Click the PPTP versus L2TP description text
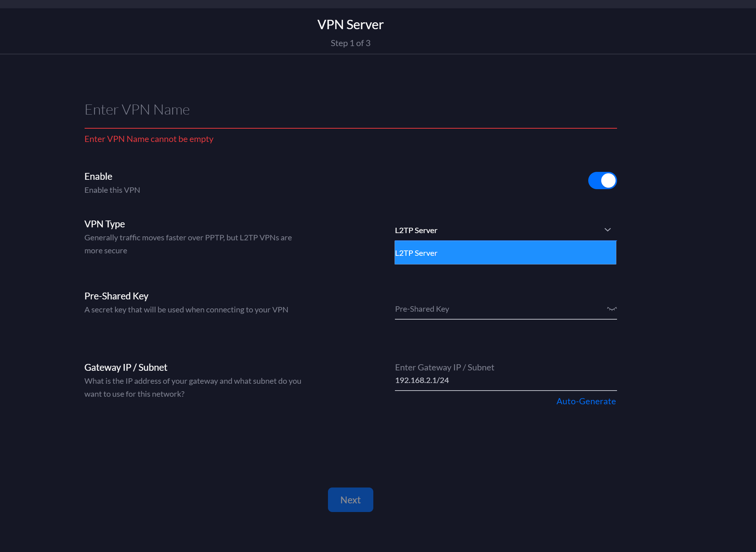Viewport: 756px width, 552px height. pyautogui.click(x=188, y=244)
